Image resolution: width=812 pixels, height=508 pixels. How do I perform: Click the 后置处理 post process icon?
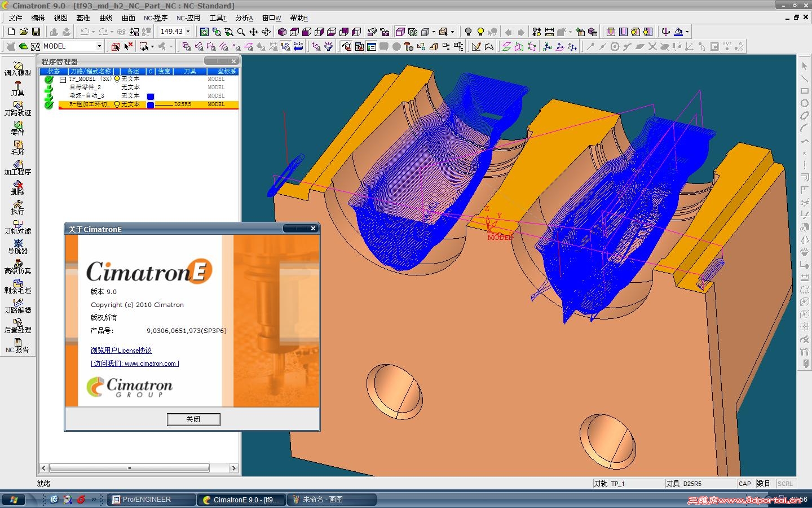pyautogui.click(x=17, y=326)
